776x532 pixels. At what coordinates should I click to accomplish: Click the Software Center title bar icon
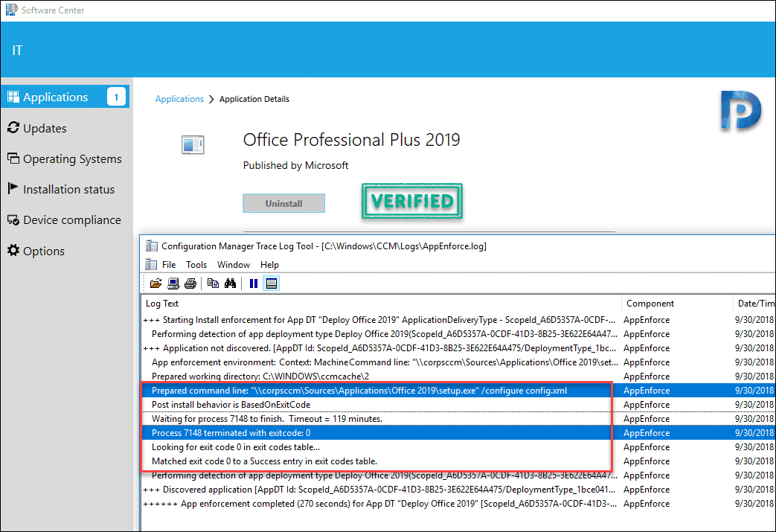(x=11, y=10)
